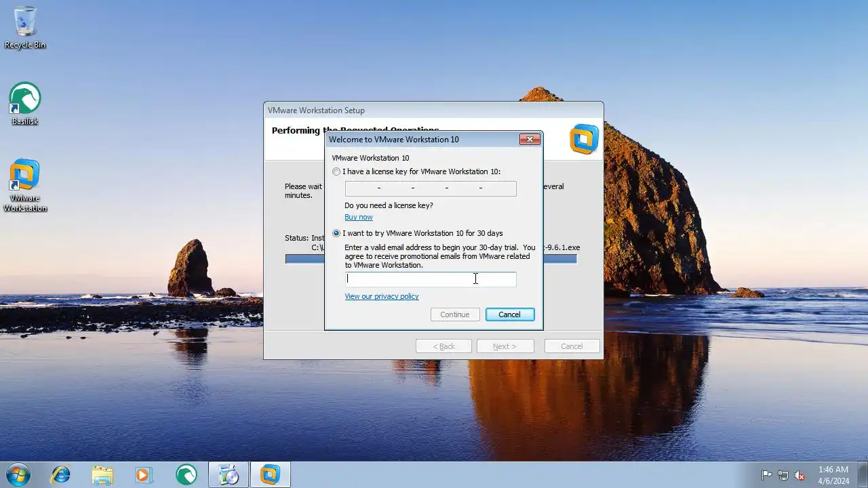
Task: Open the 'View our privacy policy' link
Action: coord(382,296)
